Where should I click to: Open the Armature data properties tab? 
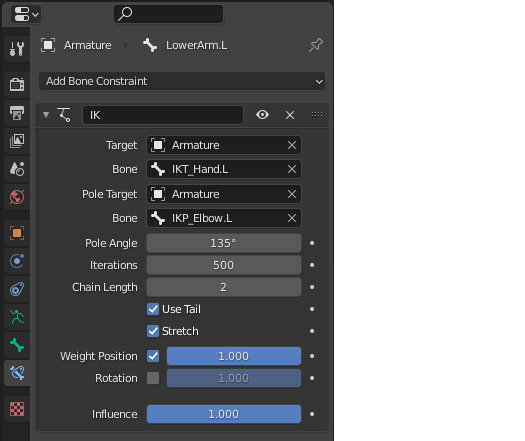(17, 317)
